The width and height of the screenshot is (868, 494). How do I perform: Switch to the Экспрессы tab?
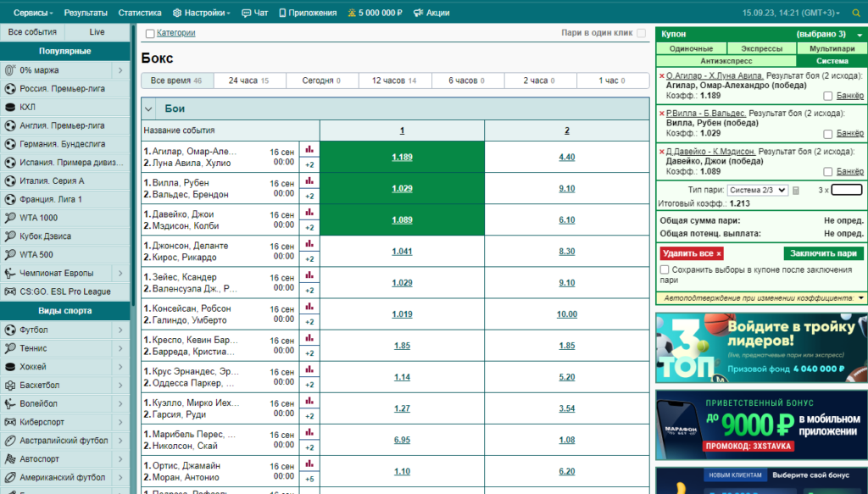(x=762, y=48)
